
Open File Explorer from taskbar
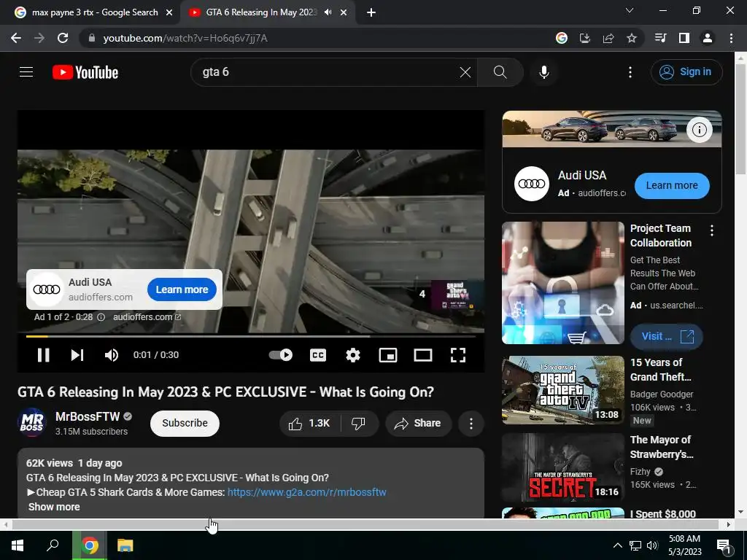pyautogui.click(x=125, y=545)
